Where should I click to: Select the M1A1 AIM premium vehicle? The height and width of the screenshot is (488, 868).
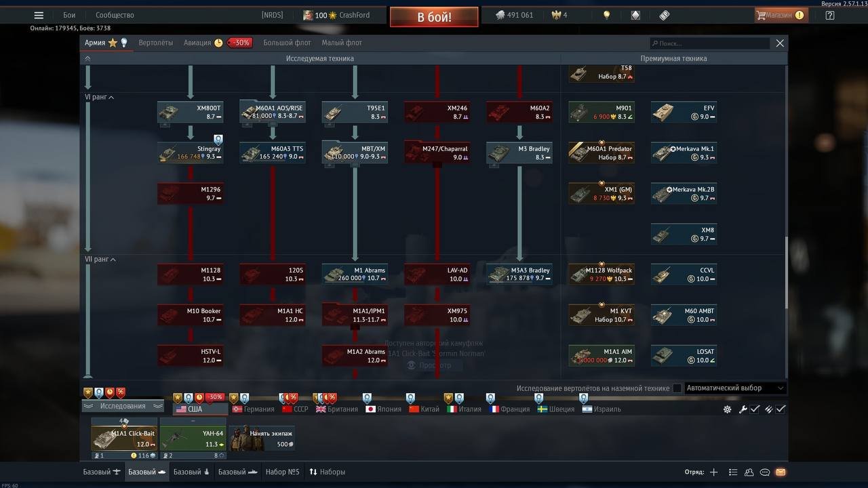[601, 355]
